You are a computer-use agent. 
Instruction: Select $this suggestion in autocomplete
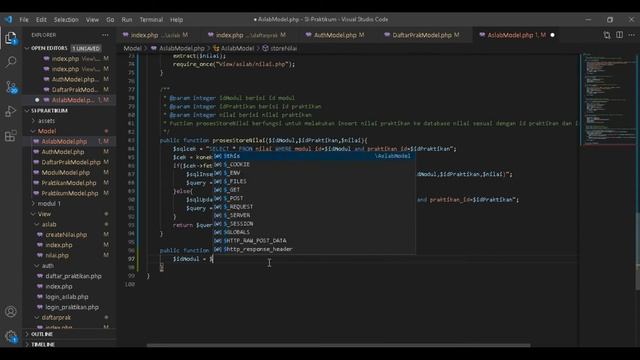click(x=314, y=156)
